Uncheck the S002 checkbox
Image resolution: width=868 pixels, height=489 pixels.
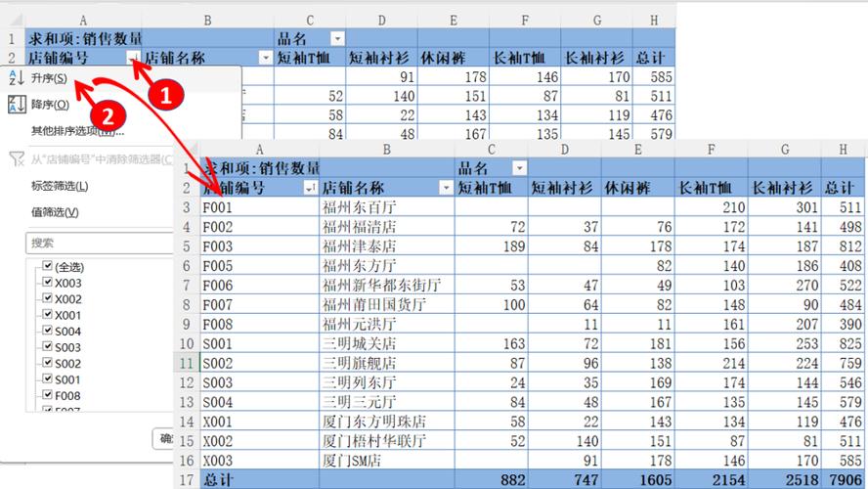[x=47, y=362]
